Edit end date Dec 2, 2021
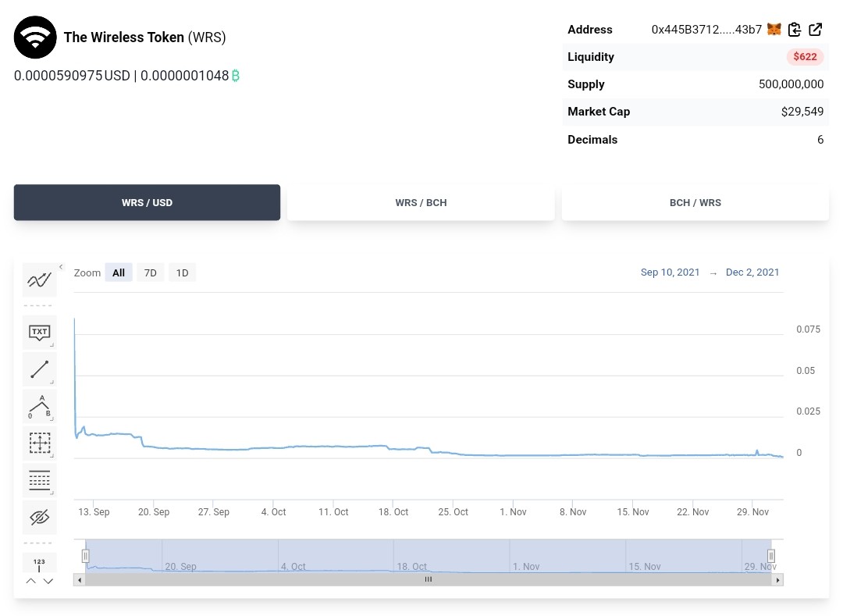843x616 pixels. tap(752, 272)
